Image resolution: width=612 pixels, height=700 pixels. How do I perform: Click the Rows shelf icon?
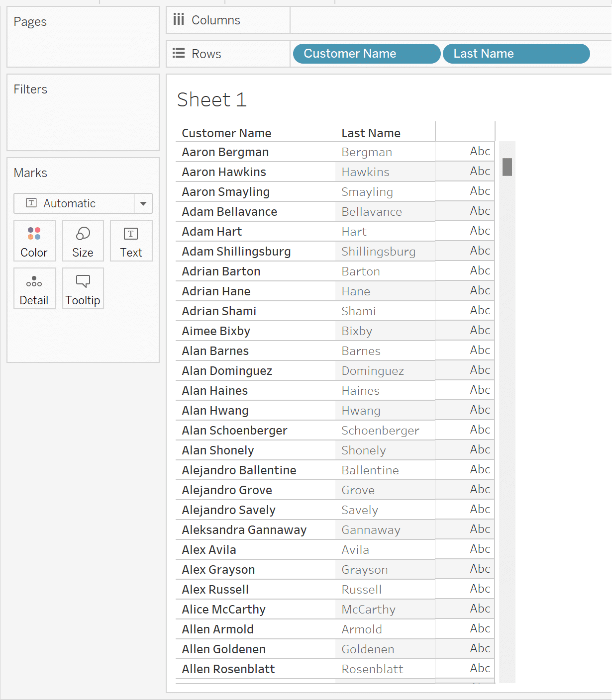point(179,53)
